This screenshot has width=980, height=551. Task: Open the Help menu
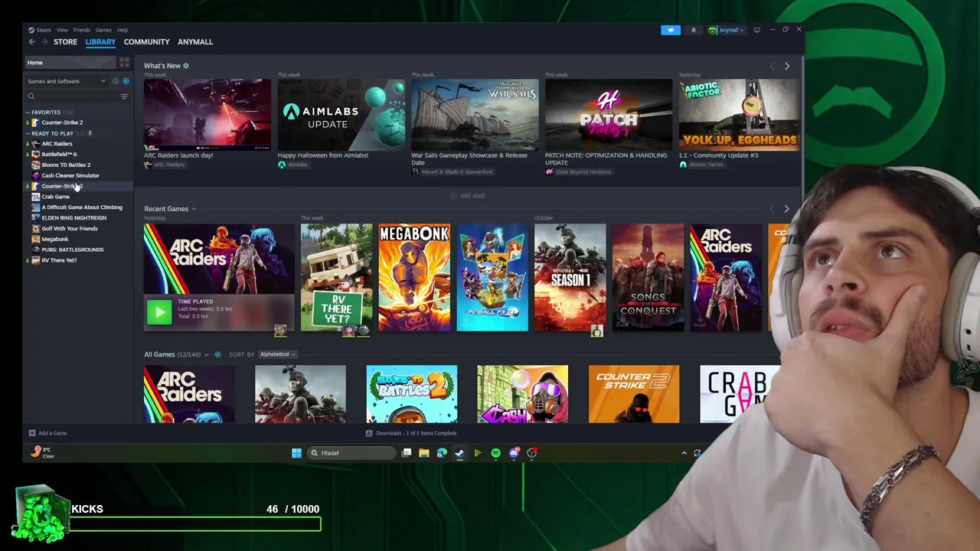[x=122, y=30]
